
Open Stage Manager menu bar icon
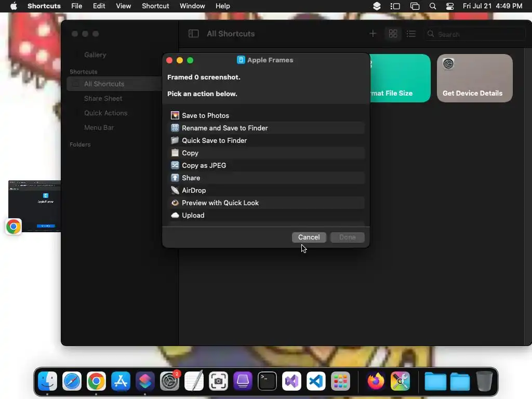pyautogui.click(x=395, y=6)
